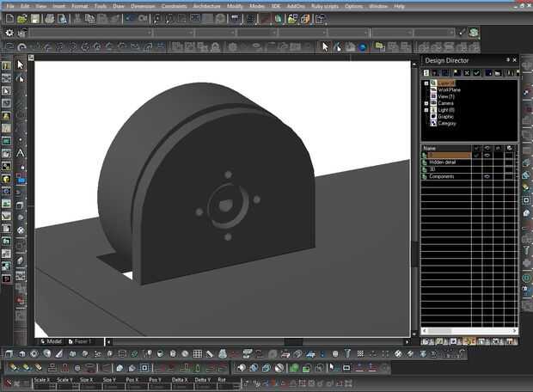Click the delete X icon in Design Director
Image resolution: width=533 pixels, height=392 pixels.
pyautogui.click(x=465, y=74)
